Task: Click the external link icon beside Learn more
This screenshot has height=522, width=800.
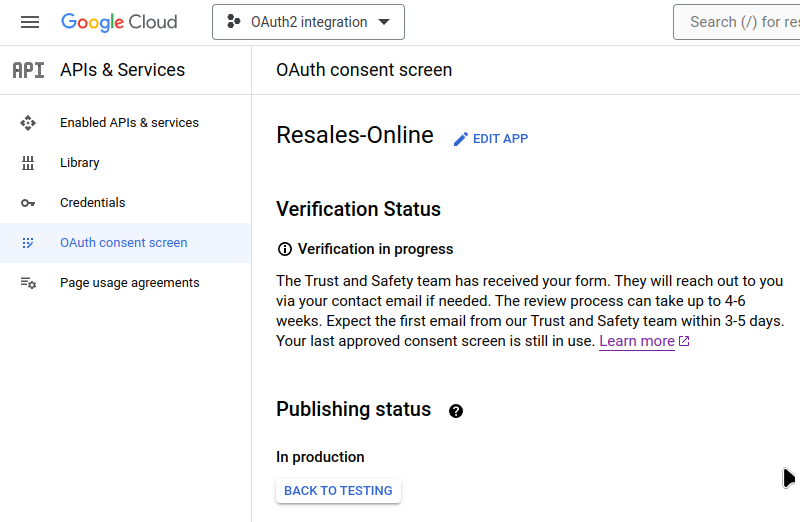Action: (684, 341)
